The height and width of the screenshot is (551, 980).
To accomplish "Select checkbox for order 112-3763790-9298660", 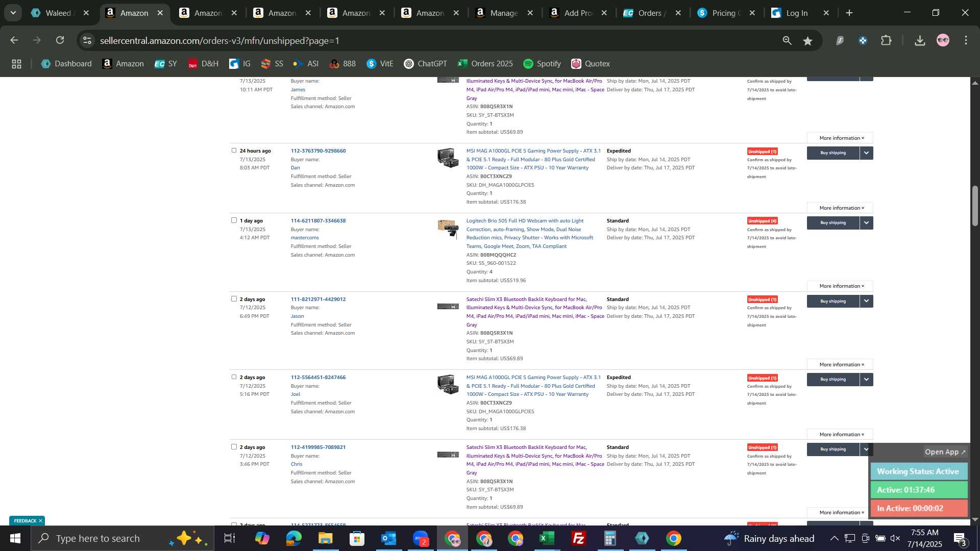I will coord(234,151).
